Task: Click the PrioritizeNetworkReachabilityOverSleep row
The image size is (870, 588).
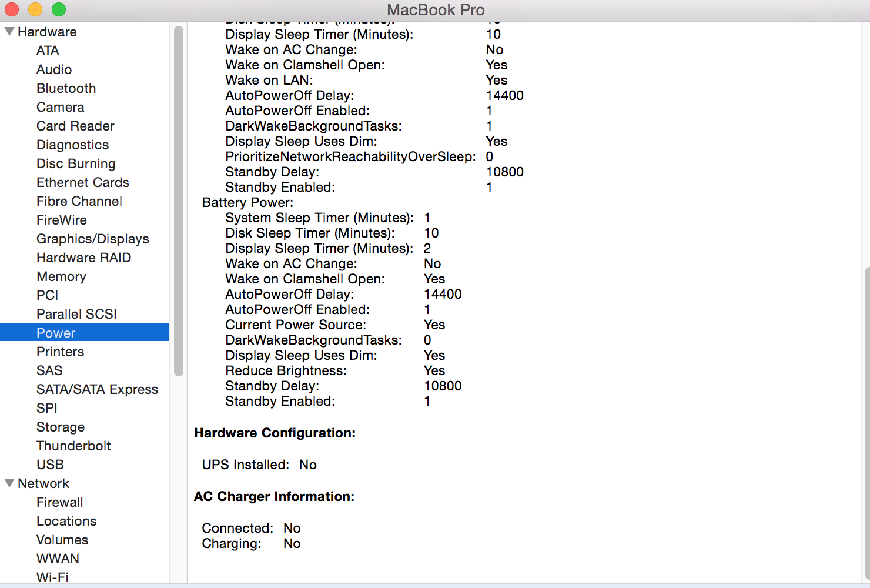Action: click(359, 156)
